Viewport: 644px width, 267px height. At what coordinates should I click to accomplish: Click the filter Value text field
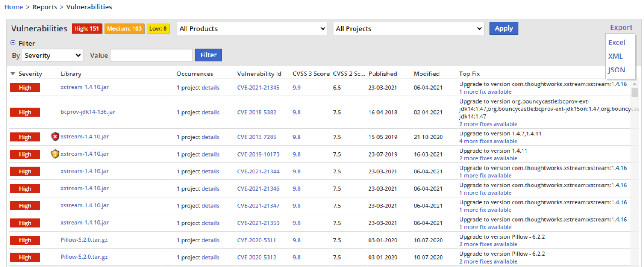pyautogui.click(x=151, y=55)
